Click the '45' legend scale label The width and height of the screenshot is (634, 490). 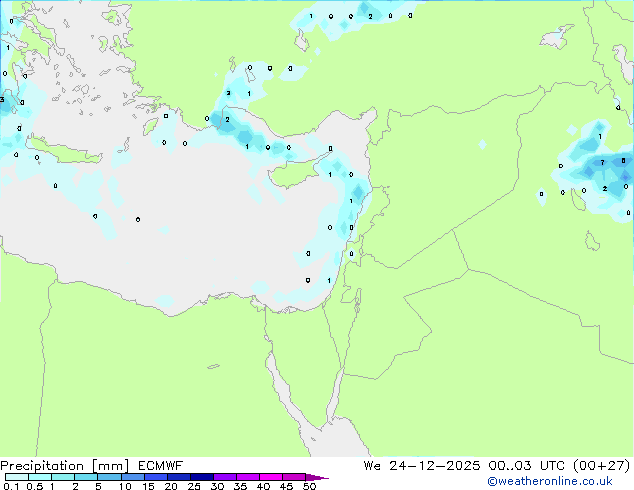(286, 486)
